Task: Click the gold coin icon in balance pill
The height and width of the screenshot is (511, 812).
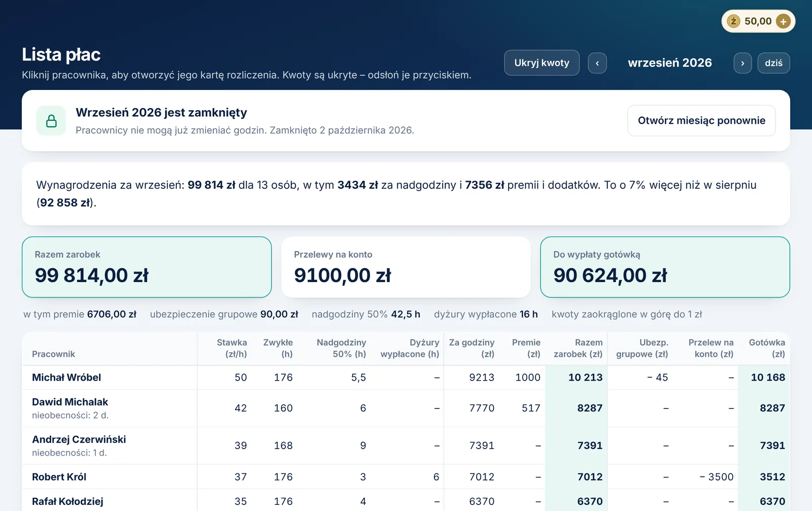Action: pos(733,21)
